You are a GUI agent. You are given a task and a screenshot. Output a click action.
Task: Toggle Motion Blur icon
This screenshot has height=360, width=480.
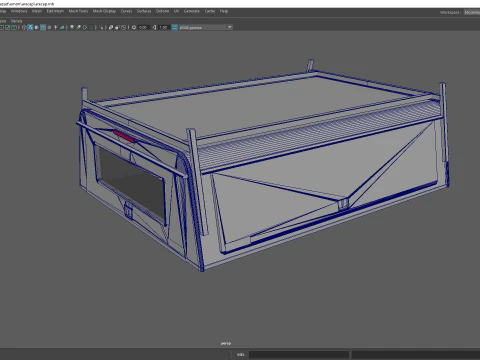[78, 27]
